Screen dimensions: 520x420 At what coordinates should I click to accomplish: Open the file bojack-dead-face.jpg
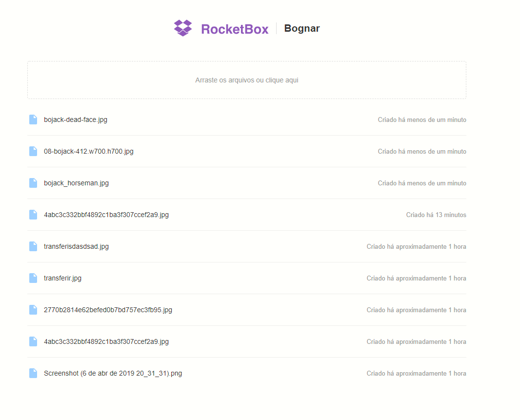tap(76, 119)
